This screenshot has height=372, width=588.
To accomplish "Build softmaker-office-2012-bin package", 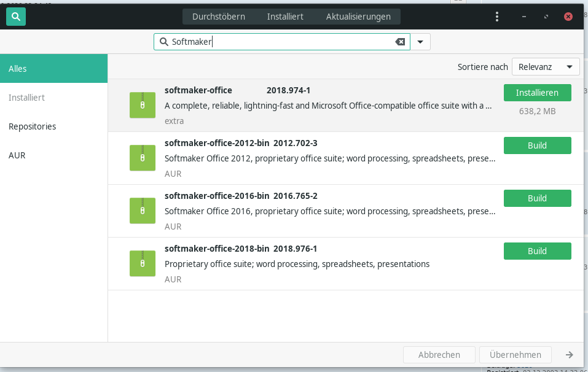I will tap(538, 145).
